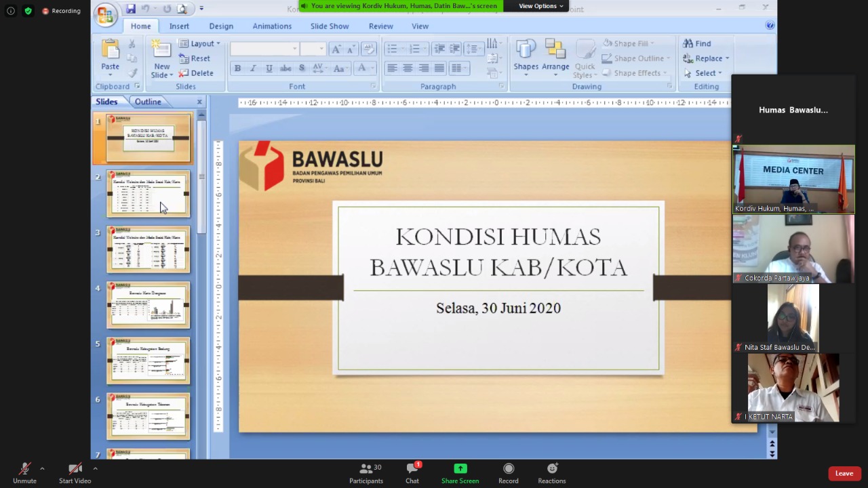Open the Shapes gallery in Drawing group
The width and height of the screenshot is (868, 488).
pyautogui.click(x=526, y=54)
